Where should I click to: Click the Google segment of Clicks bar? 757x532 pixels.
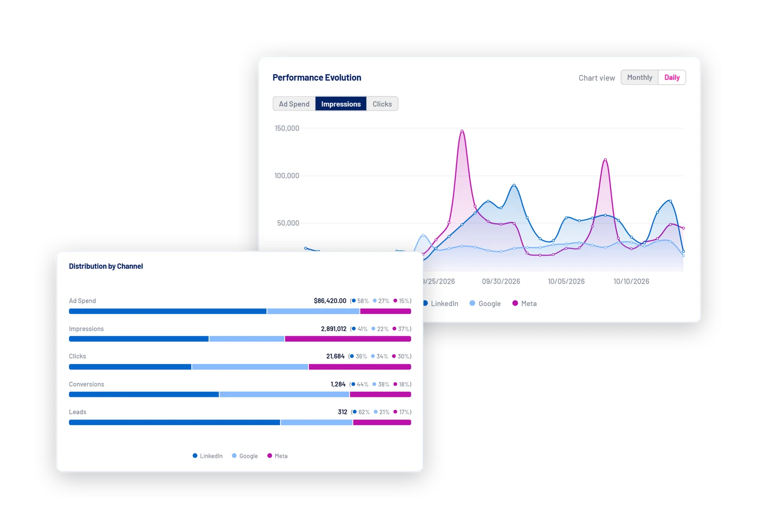point(250,367)
